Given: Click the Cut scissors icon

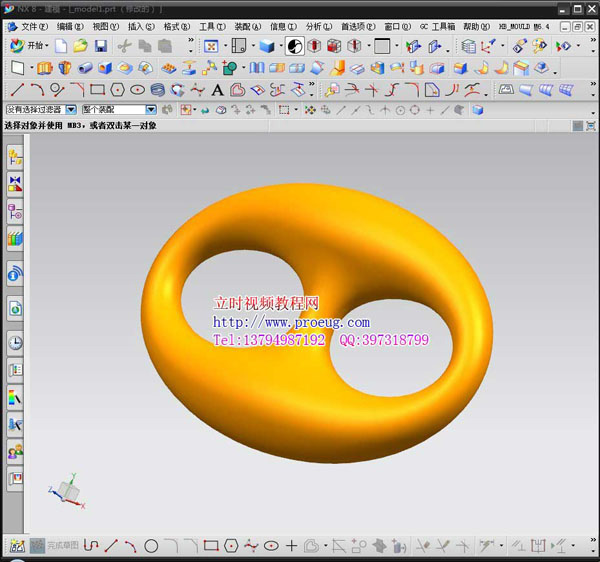Looking at the screenshot, I should click(124, 46).
